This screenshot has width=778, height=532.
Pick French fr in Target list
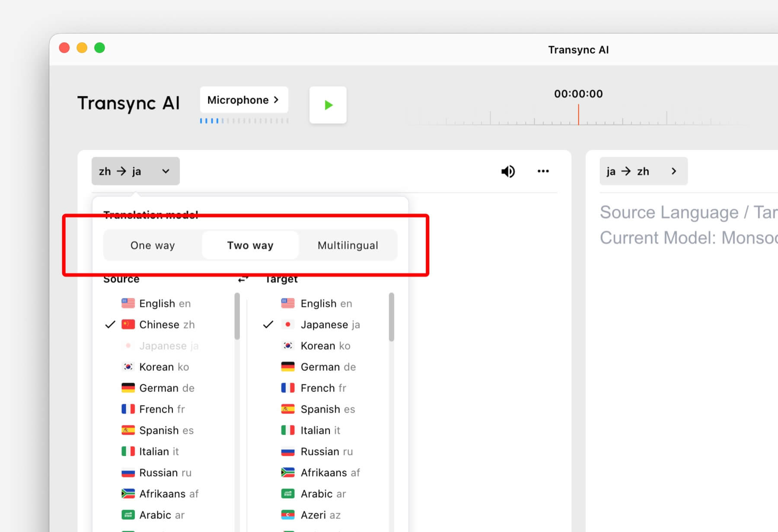(x=314, y=388)
